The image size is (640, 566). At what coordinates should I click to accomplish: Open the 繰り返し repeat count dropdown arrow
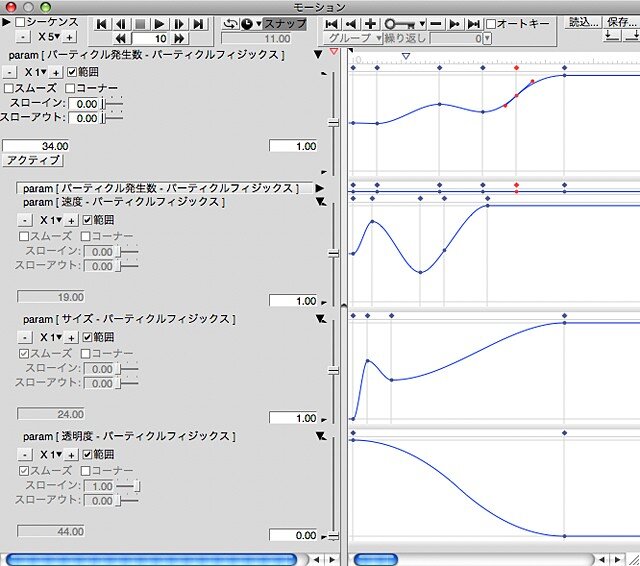tap(487, 39)
